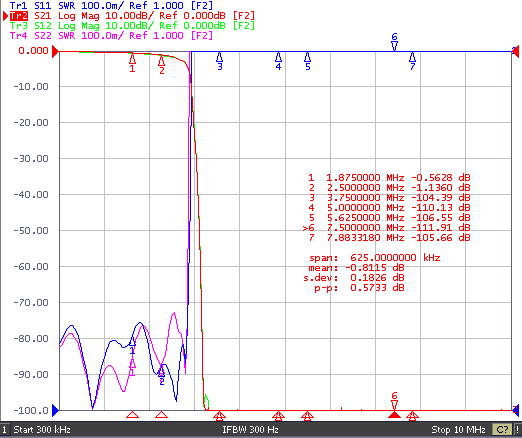This screenshot has height=438, width=522.
Task: Click the IFBW 300 Hz label
Action: click(x=250, y=430)
